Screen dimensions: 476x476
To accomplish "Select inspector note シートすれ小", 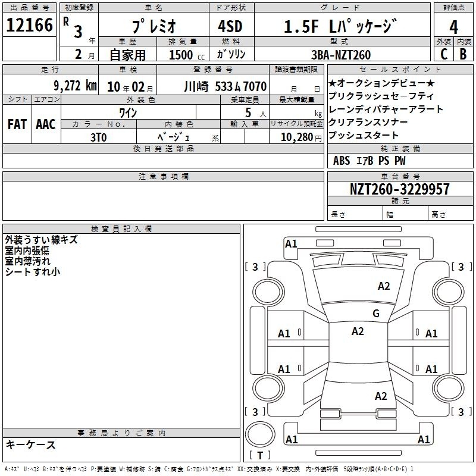I will [x=33, y=271].
